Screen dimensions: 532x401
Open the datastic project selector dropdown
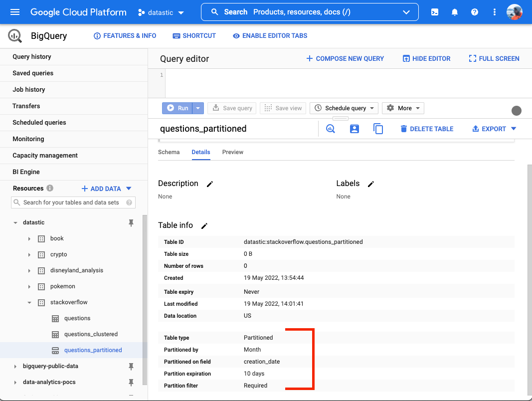point(161,12)
